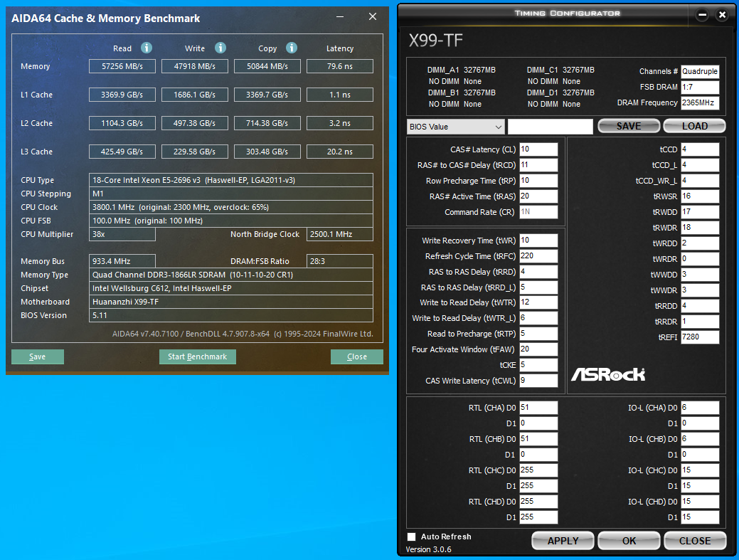The width and height of the screenshot is (739, 560).
Task: Select the tREFI field showing 7280
Action: [701, 337]
